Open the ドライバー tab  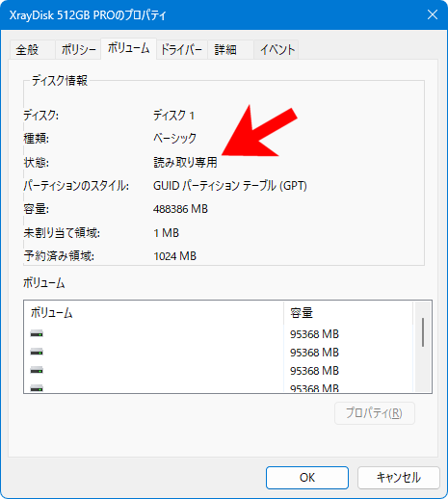(x=181, y=49)
